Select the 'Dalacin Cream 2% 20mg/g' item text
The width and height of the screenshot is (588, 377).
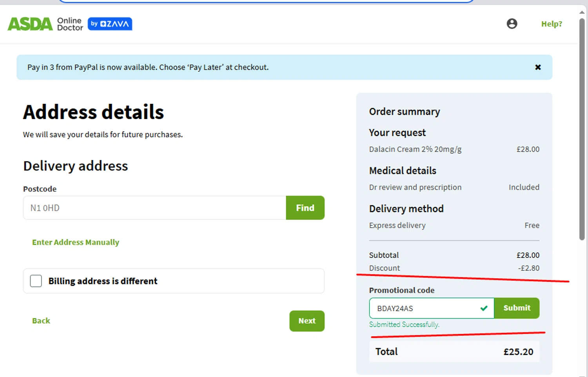pyautogui.click(x=415, y=149)
